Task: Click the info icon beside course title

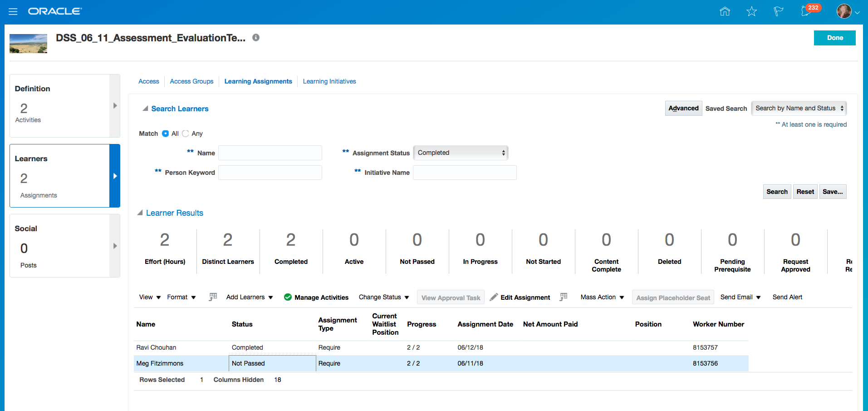Action: tap(256, 38)
